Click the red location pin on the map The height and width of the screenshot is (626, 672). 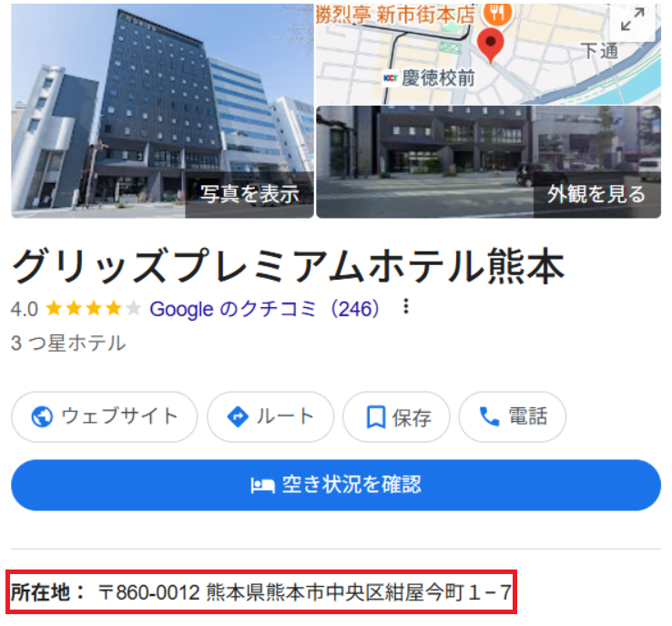[491, 46]
